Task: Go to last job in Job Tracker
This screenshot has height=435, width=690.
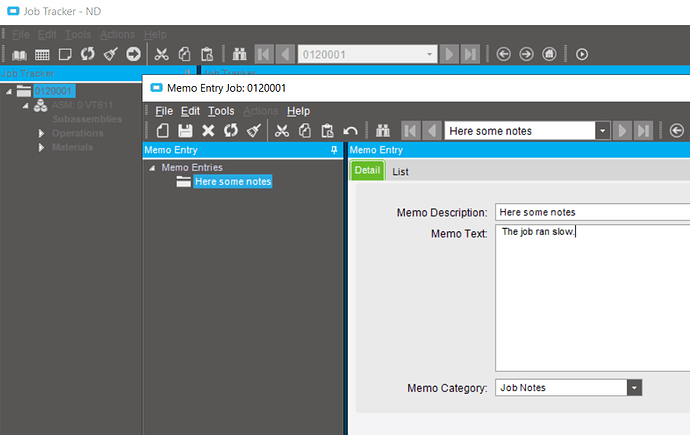Action: click(x=470, y=54)
